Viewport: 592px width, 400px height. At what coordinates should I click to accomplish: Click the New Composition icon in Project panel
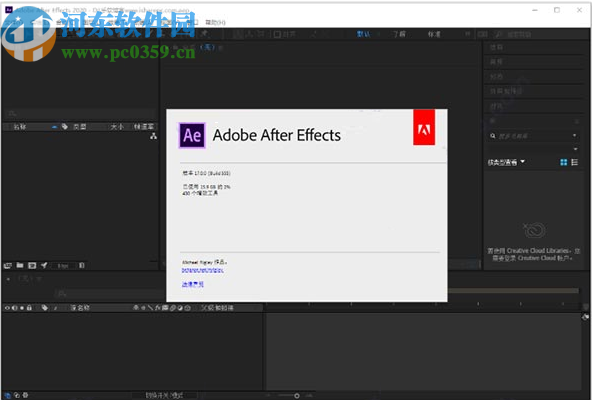tap(32, 266)
